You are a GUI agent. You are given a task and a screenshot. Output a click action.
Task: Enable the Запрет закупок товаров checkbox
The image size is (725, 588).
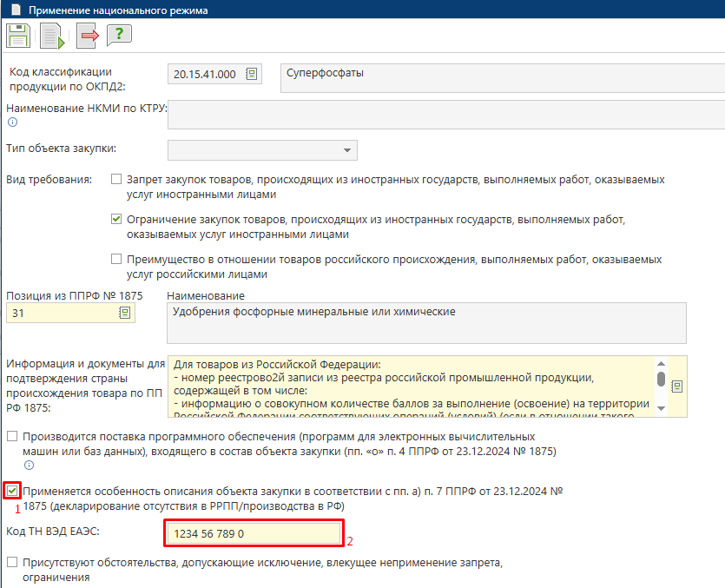click(x=116, y=180)
